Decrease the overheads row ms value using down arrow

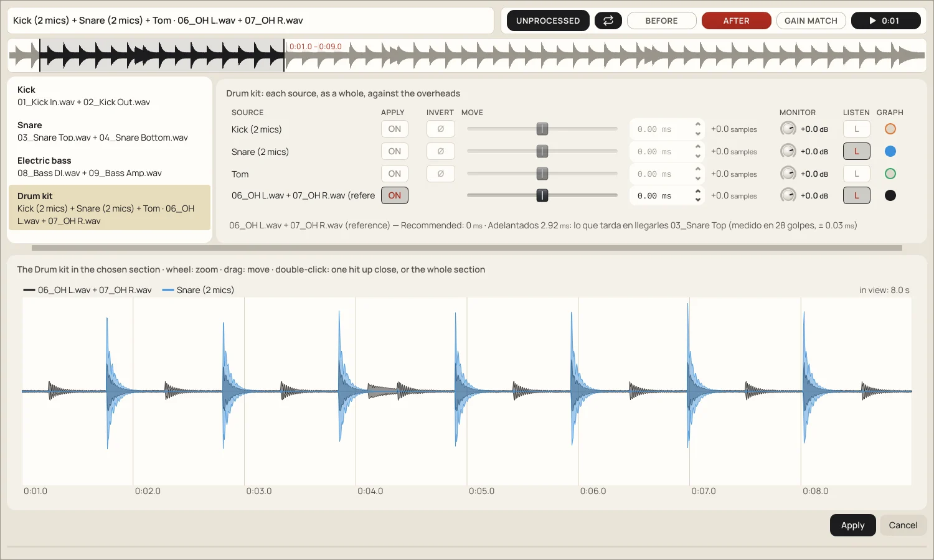[698, 200]
